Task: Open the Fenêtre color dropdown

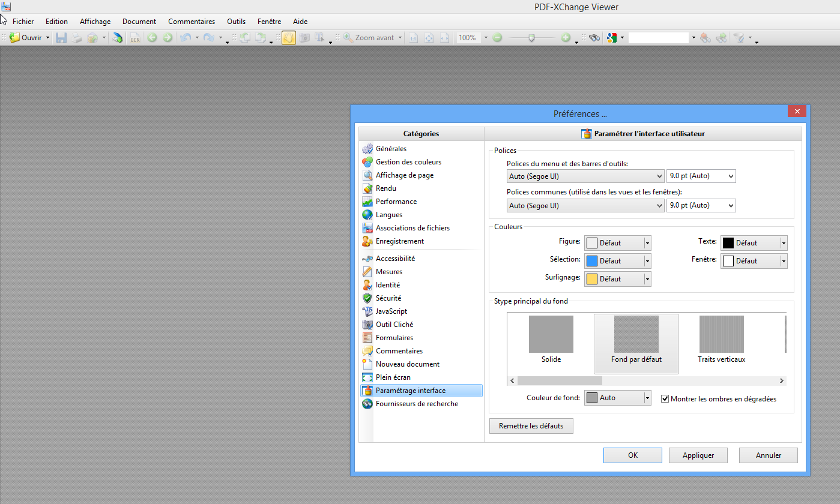Action: click(754, 261)
